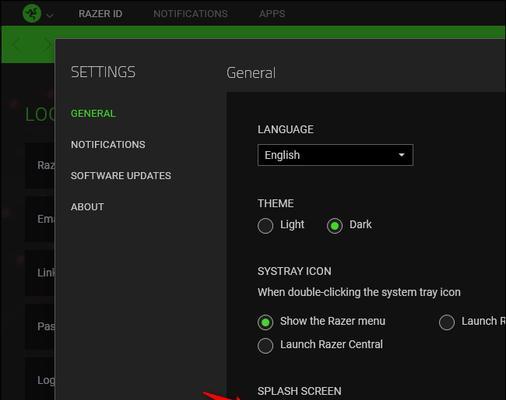Go back with the left arrow
The height and width of the screenshot is (400, 506).
point(17,44)
